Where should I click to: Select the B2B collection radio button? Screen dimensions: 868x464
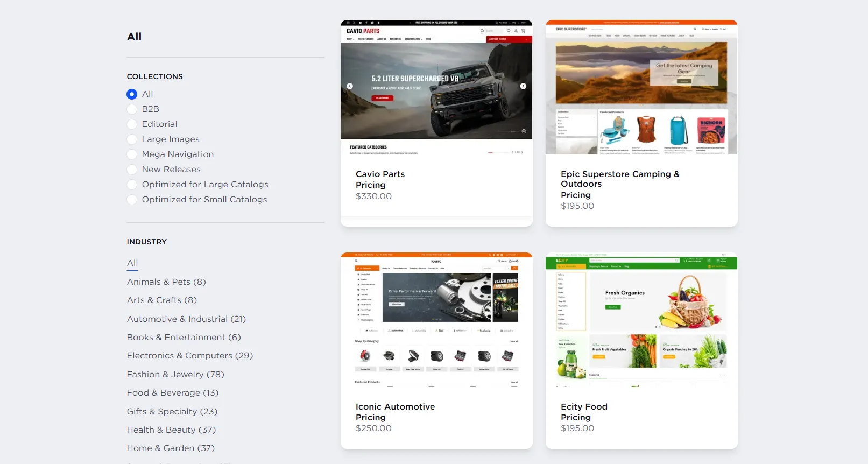pos(132,109)
